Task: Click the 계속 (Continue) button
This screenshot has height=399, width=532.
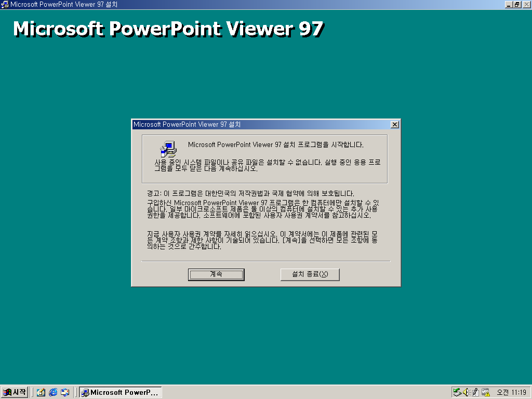Action: [x=216, y=274]
